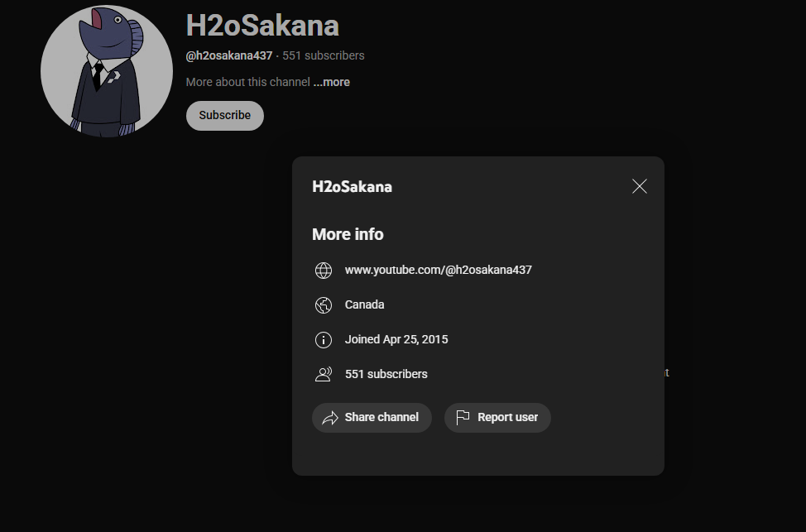Click 551 subscribers text inside dialog
This screenshot has width=806, height=532.
(x=386, y=374)
